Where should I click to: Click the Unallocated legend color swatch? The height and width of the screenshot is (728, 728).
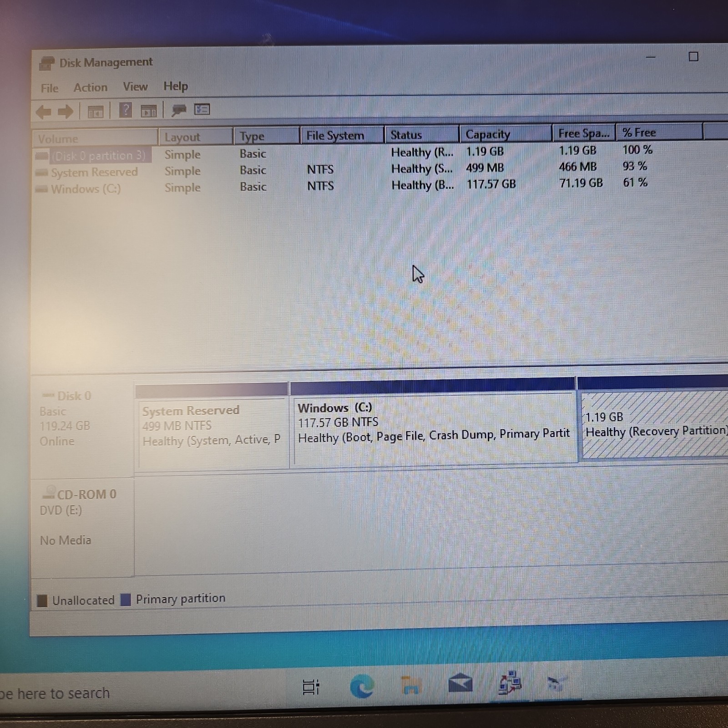[42, 601]
